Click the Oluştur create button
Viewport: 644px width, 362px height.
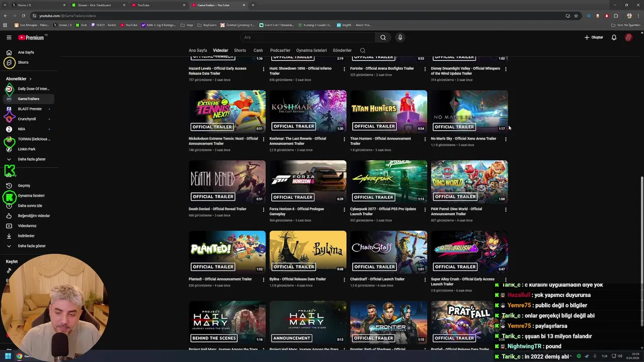[x=594, y=37]
